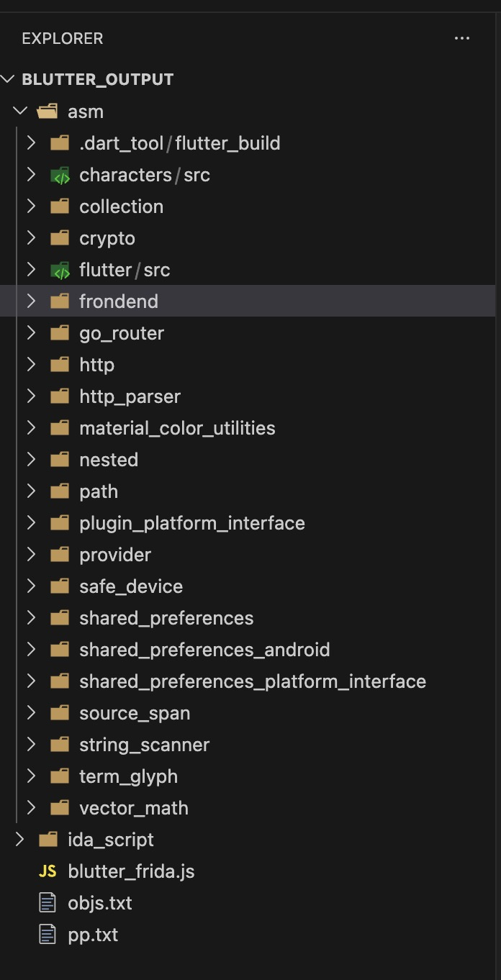
Task: Collapse the asm folder chevron
Action: pos(20,112)
